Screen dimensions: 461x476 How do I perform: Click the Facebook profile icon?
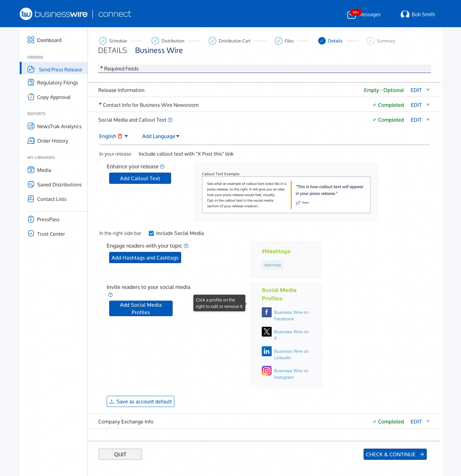click(x=267, y=312)
